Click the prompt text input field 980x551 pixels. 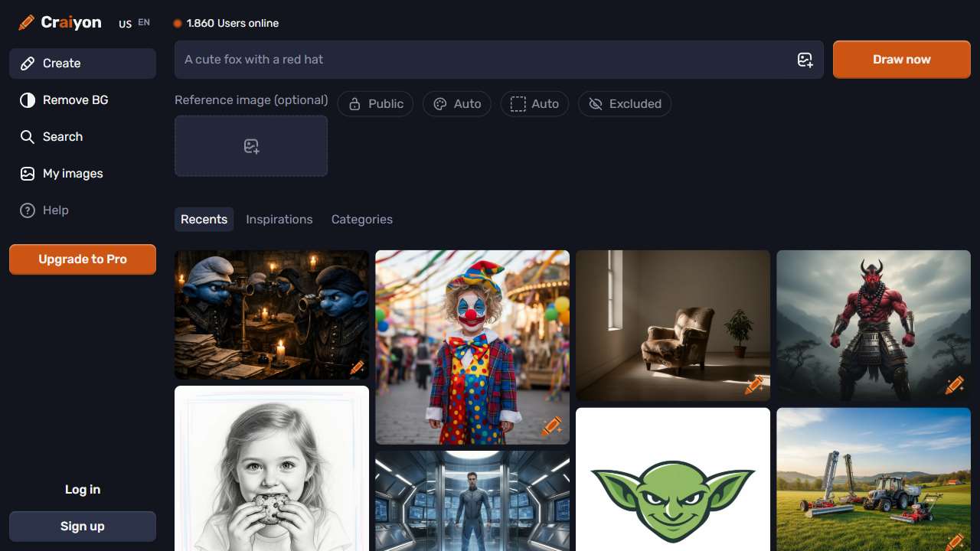tap(482, 60)
